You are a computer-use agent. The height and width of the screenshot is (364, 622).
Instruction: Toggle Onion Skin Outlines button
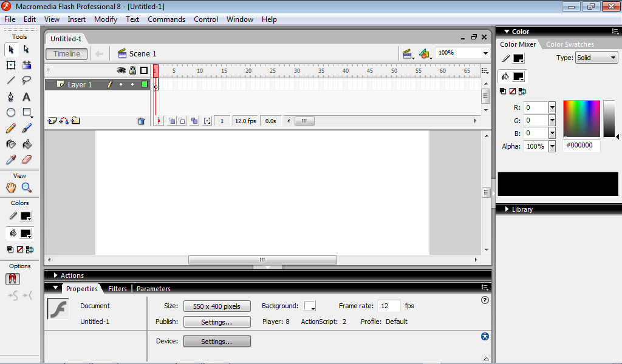click(182, 121)
